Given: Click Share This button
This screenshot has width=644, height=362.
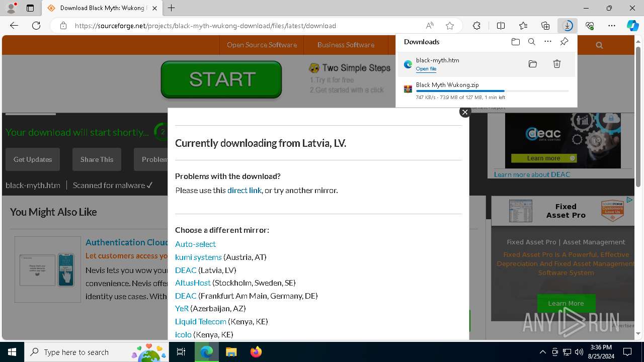Looking at the screenshot, I should [97, 159].
